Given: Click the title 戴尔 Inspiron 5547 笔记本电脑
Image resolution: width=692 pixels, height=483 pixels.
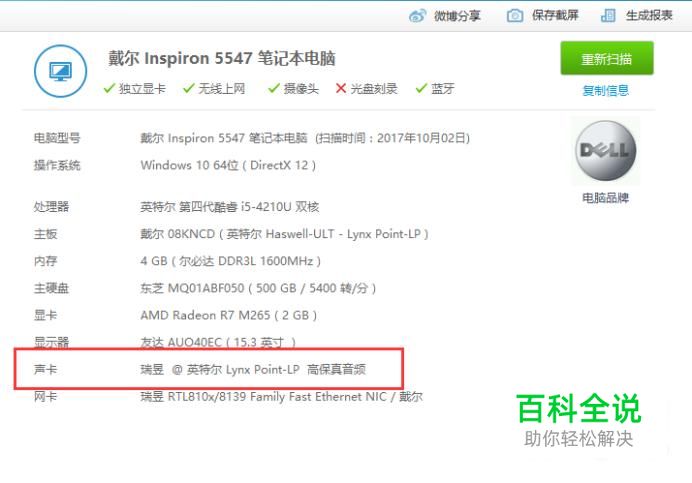Looking at the screenshot, I should coord(222,58).
